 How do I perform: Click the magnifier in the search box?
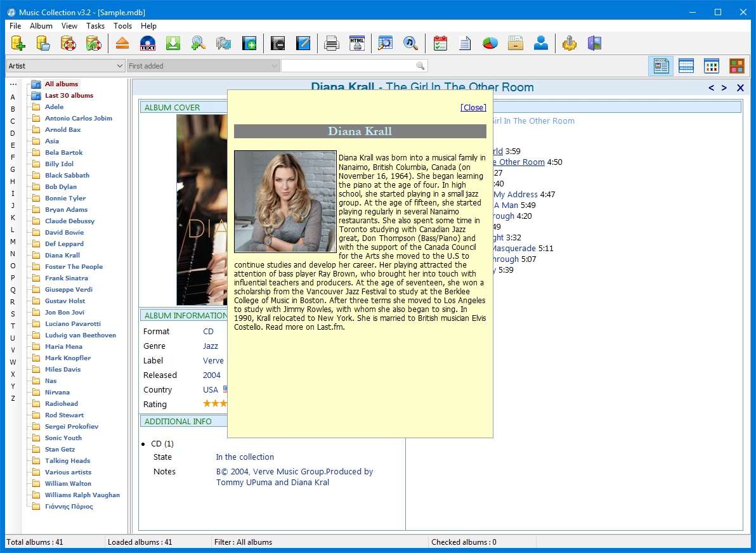click(x=420, y=66)
